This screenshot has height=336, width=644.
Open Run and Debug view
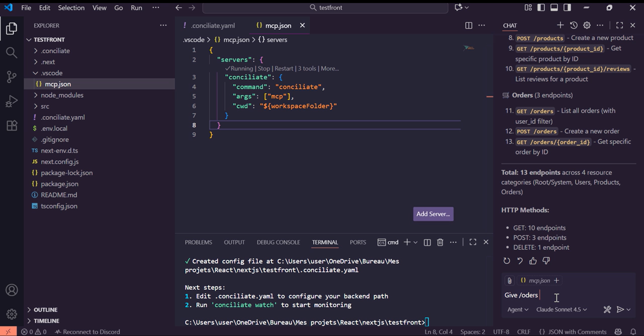pyautogui.click(x=11, y=101)
